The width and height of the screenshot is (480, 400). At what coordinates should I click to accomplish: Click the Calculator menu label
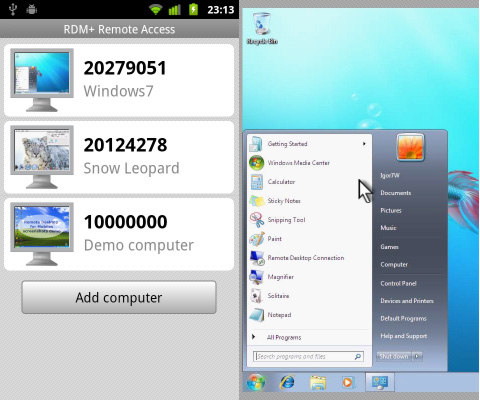(x=281, y=182)
